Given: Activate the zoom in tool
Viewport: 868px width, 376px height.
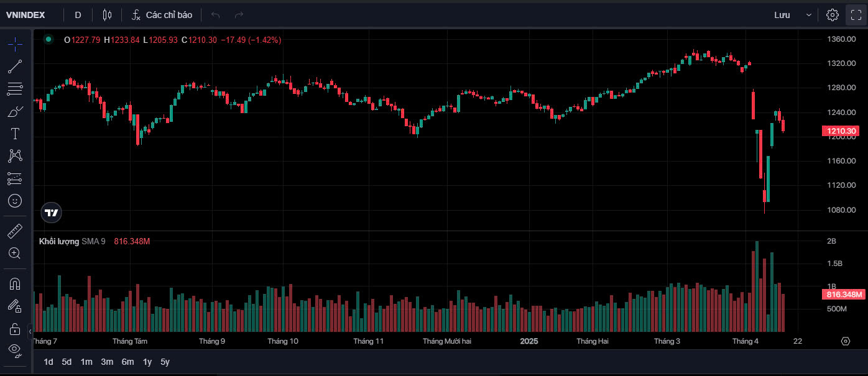Looking at the screenshot, I should [15, 253].
